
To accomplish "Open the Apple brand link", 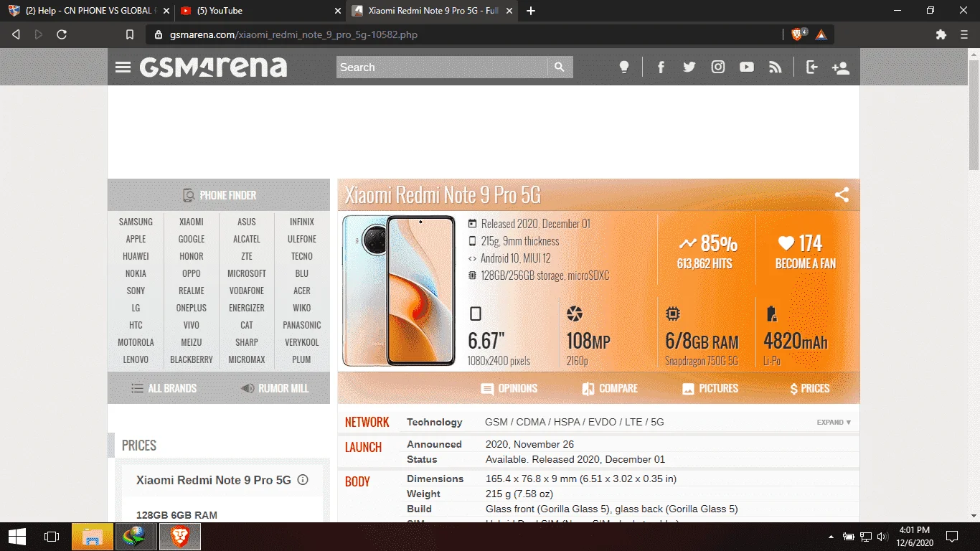I will tap(136, 239).
